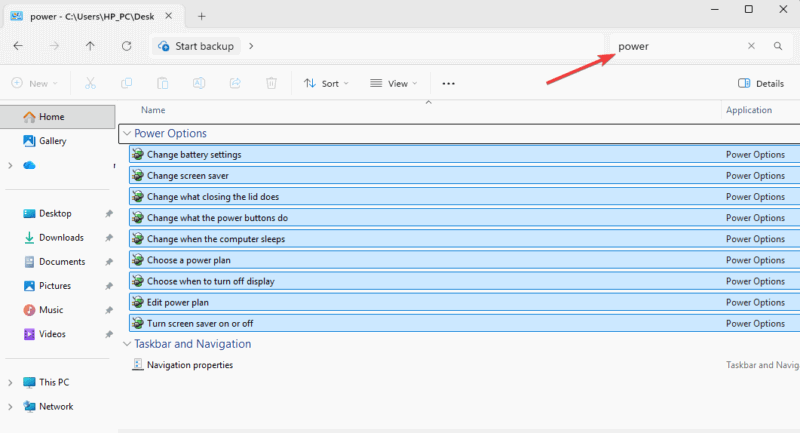
Task: Collapse the Power Options group
Action: tap(125, 133)
